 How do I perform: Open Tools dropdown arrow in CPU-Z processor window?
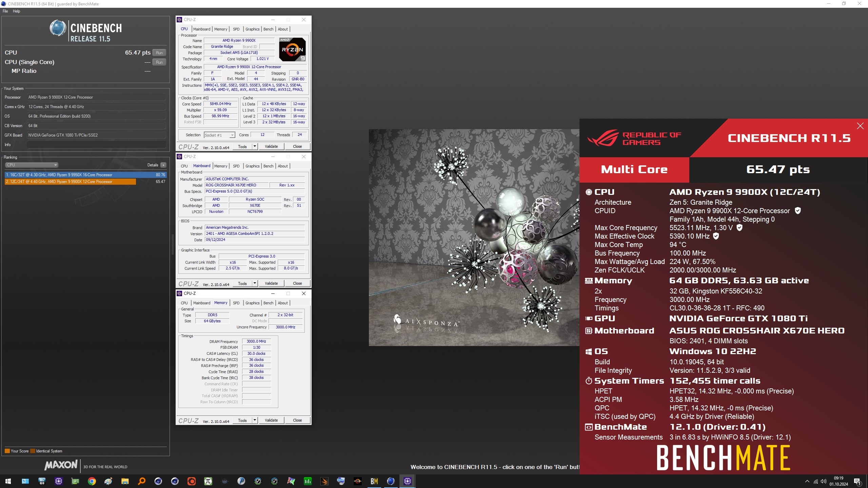click(255, 146)
